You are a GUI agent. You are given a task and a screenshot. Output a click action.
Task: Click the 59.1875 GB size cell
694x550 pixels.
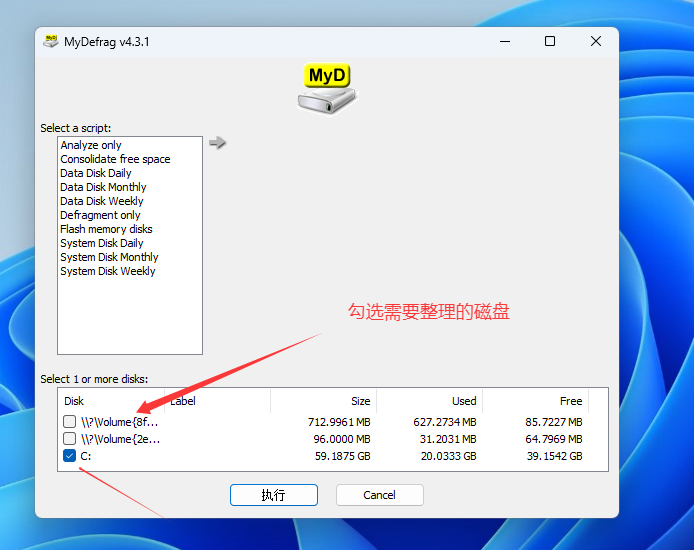[x=343, y=456]
